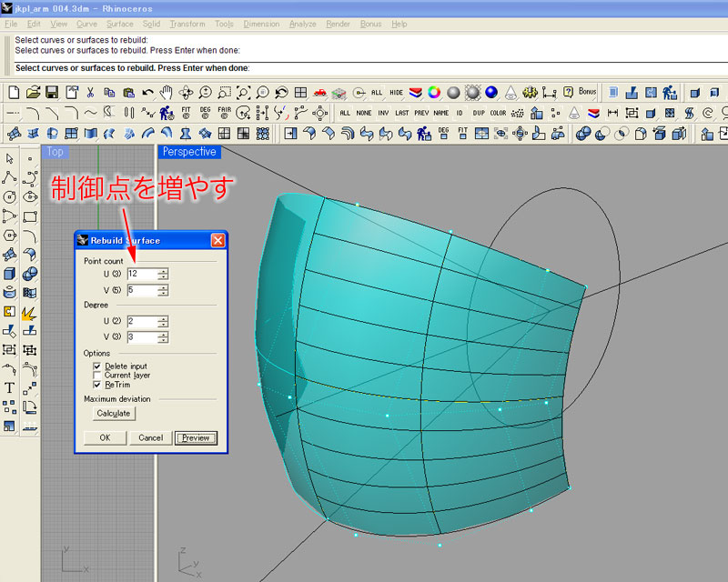The height and width of the screenshot is (582, 728).
Task: Click the NONE selection button
Action: click(x=363, y=113)
